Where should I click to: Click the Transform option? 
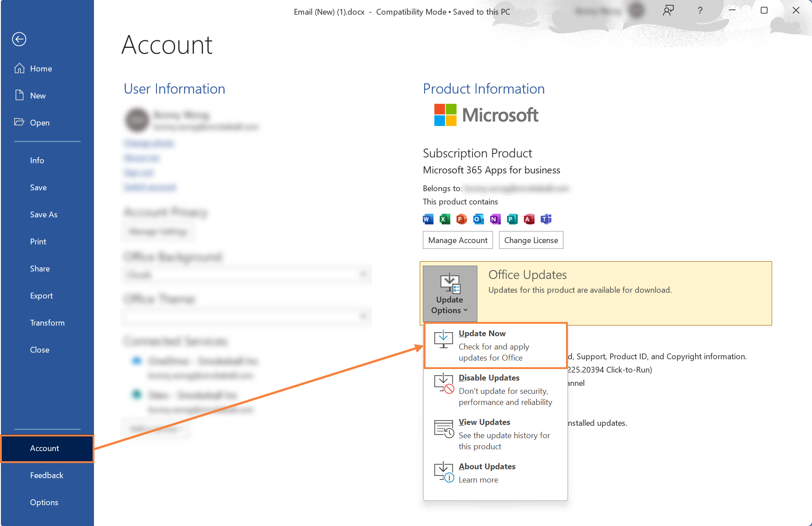(47, 323)
